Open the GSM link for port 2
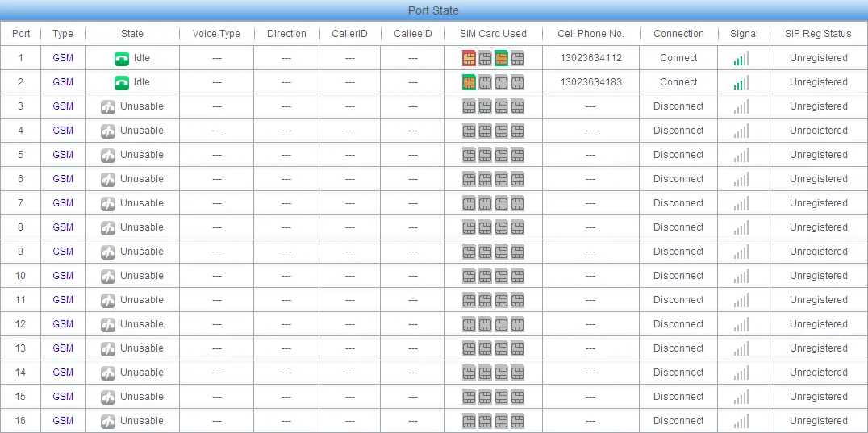The height and width of the screenshot is (433, 868). click(63, 82)
